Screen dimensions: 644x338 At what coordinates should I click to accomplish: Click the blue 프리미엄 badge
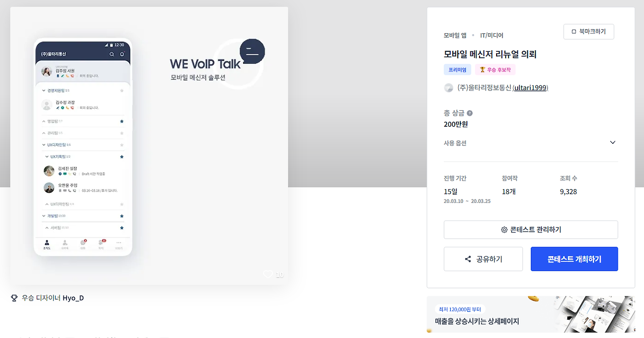(457, 69)
